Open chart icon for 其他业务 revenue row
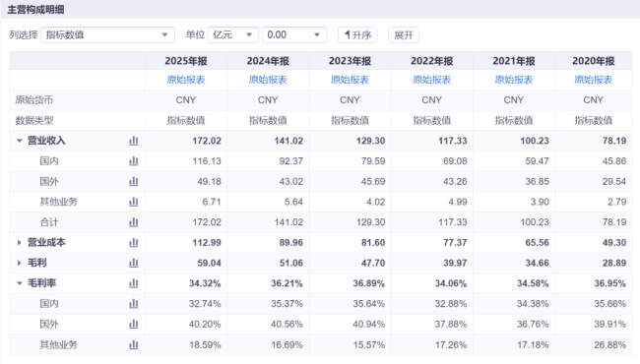640x364 pixels. pyautogui.click(x=134, y=202)
